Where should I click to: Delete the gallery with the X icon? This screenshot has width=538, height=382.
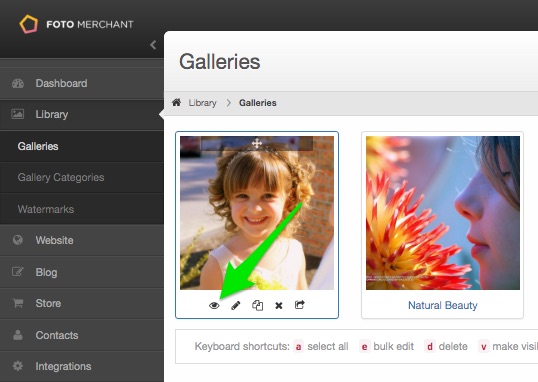coord(279,305)
